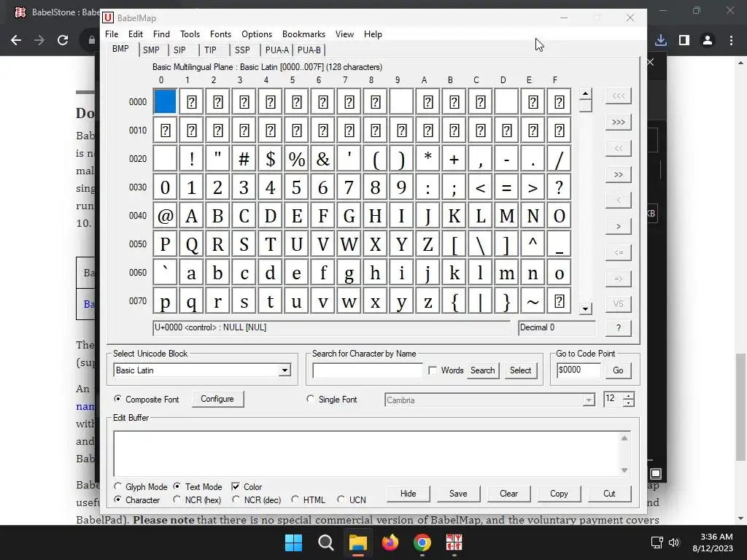Click the => navigation button

click(x=619, y=279)
